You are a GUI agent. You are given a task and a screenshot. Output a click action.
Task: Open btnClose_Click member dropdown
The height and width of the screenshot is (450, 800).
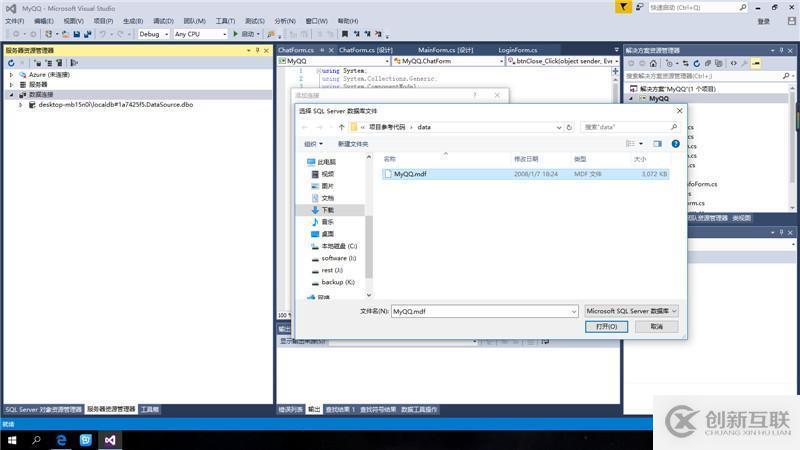pyautogui.click(x=563, y=61)
